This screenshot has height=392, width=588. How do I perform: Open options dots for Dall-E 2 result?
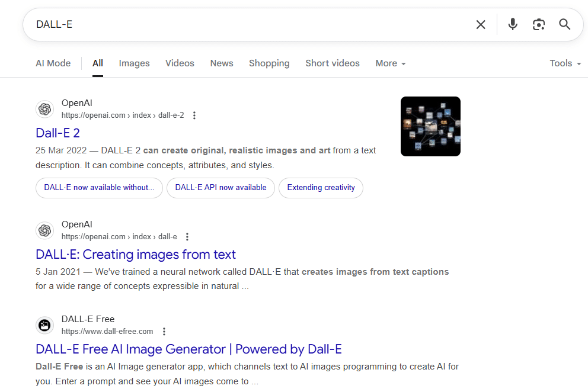(194, 115)
